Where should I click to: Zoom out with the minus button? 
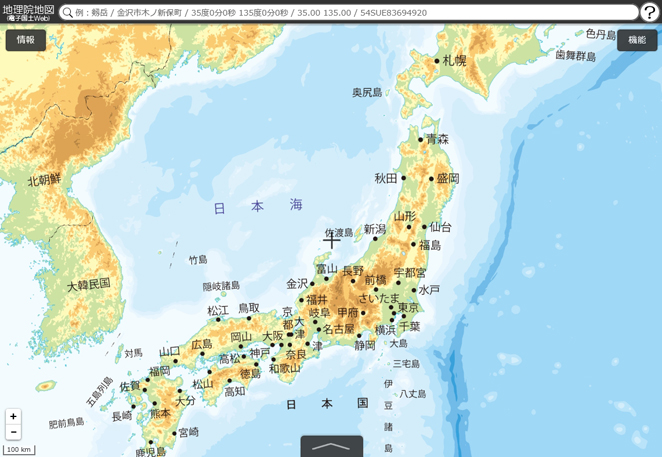(x=14, y=432)
